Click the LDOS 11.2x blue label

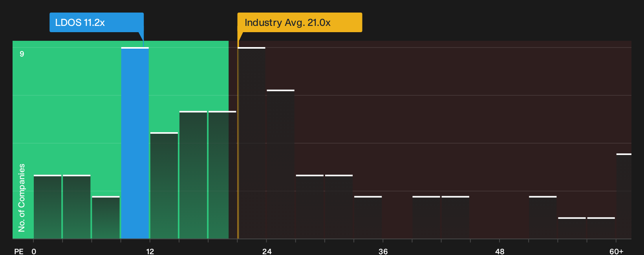[x=97, y=22]
